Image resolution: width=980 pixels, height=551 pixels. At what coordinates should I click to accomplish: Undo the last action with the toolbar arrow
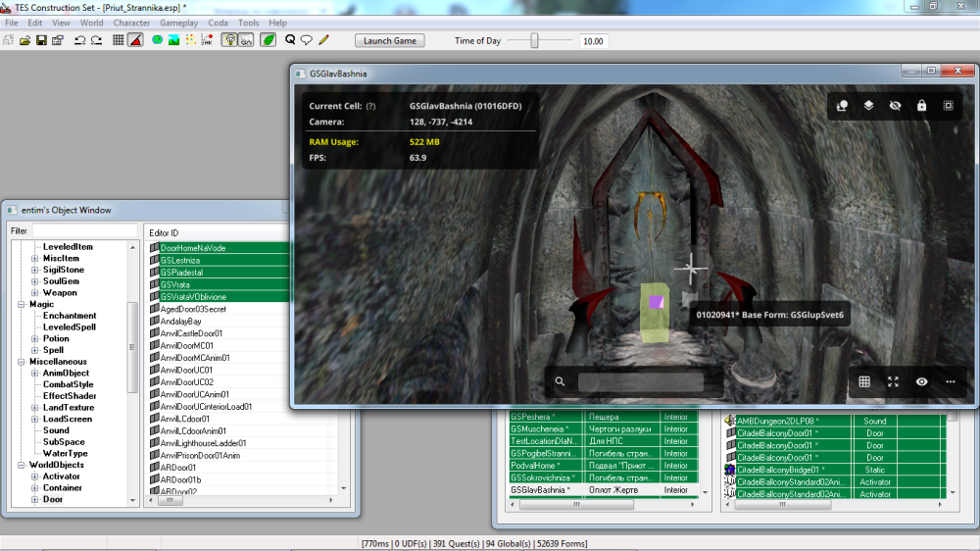80,40
